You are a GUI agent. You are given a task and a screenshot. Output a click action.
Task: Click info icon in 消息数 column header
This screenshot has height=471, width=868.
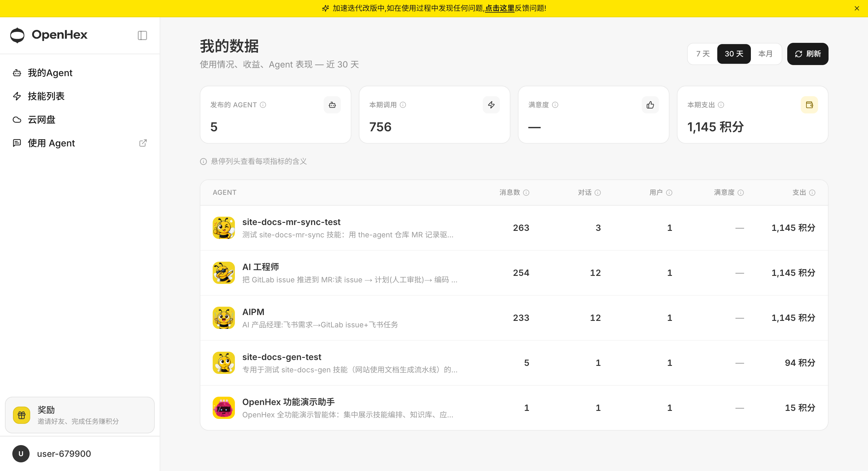coord(526,192)
